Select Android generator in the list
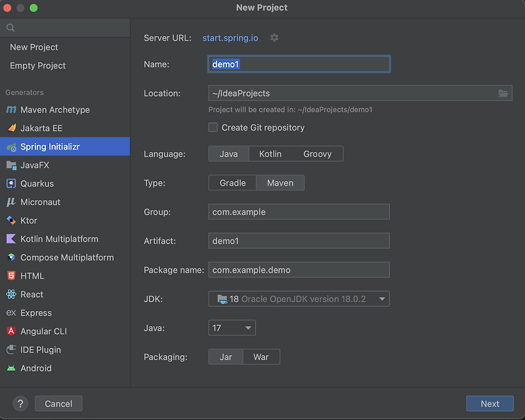Viewport: 525px width, 420px height. 35,368
